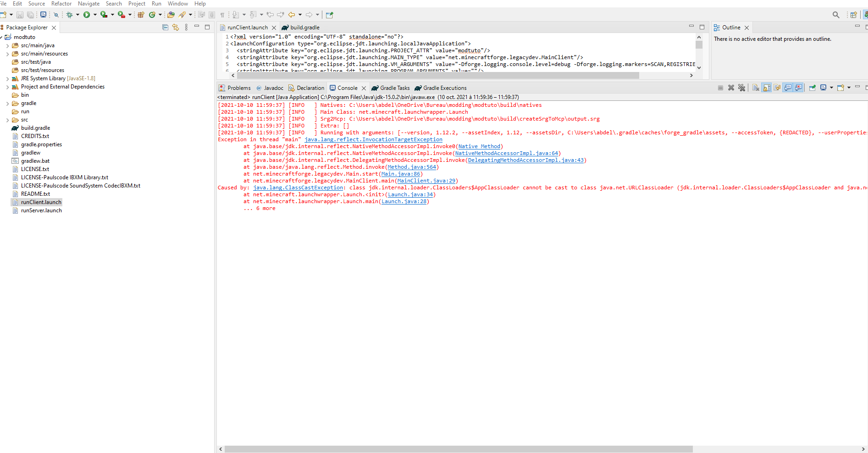Image resolution: width=868 pixels, height=453 pixels.
Task: Toggle Link with Editor in Package Explorer
Action: pyautogui.click(x=176, y=28)
